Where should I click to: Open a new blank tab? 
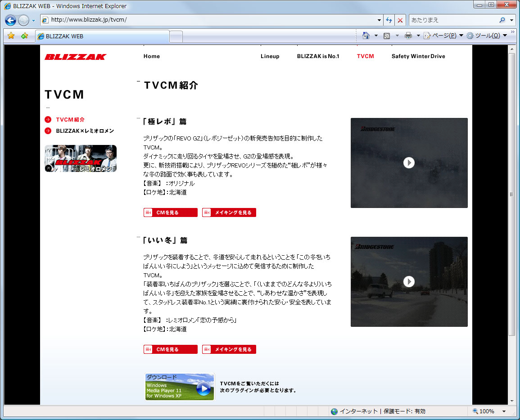pyautogui.click(x=176, y=36)
